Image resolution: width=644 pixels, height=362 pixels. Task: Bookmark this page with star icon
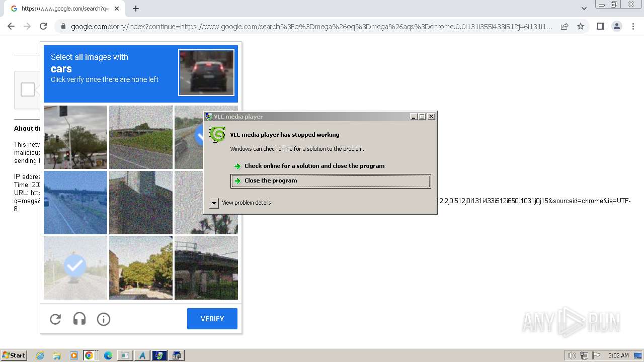[x=581, y=26]
